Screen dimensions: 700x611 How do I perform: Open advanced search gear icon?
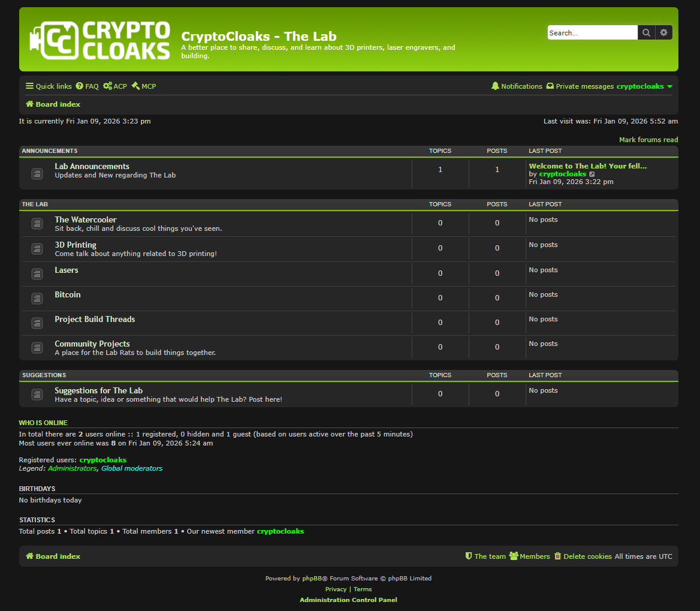pos(663,32)
